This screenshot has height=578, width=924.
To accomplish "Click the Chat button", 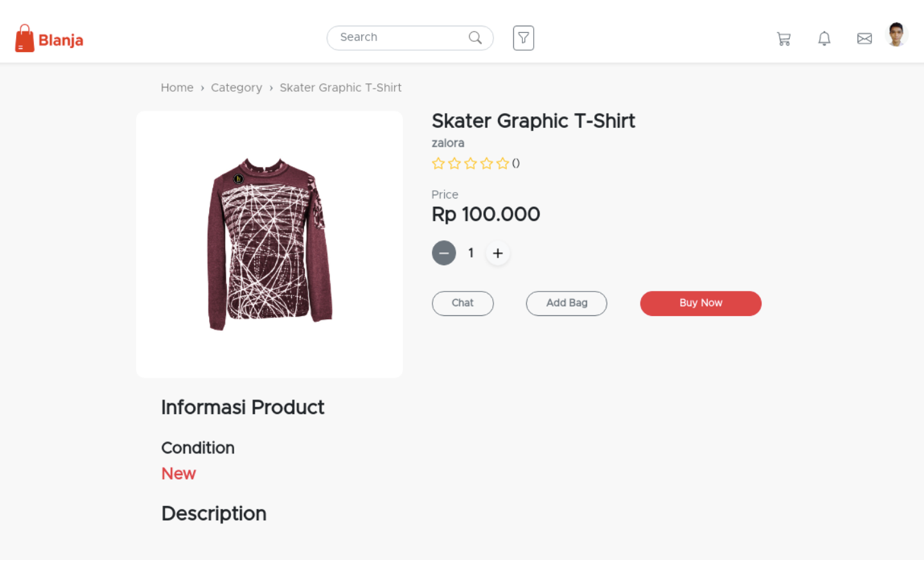I will click(463, 303).
